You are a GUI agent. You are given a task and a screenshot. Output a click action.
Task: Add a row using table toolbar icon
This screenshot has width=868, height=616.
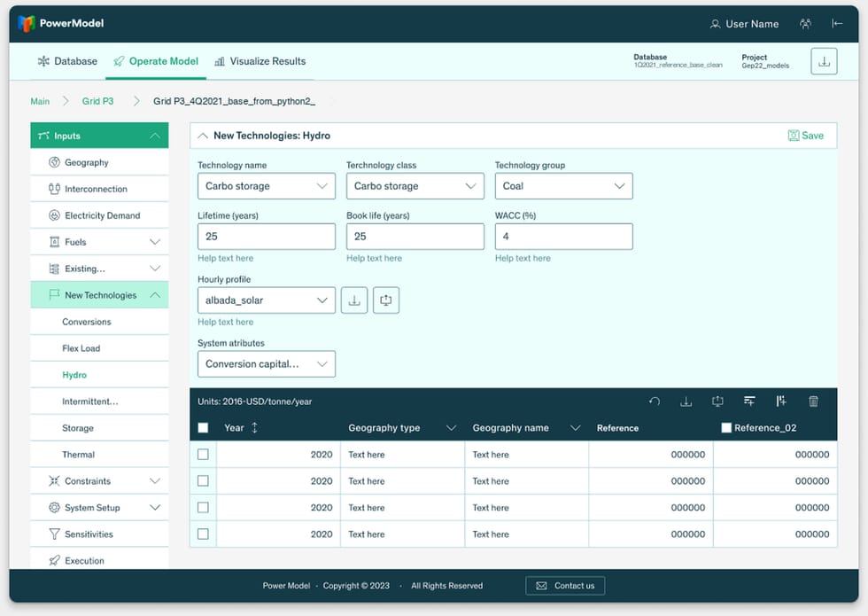[749, 401]
